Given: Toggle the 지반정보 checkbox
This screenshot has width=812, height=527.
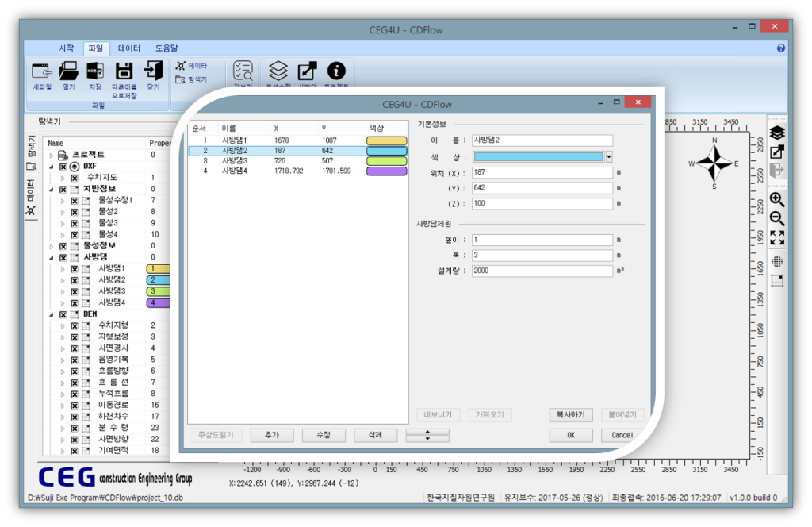Looking at the screenshot, I should [63, 189].
